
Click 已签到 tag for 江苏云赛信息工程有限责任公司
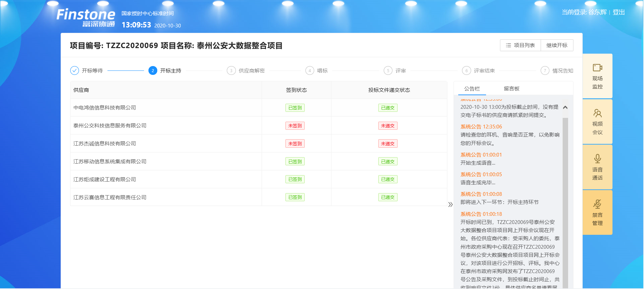[x=295, y=197]
